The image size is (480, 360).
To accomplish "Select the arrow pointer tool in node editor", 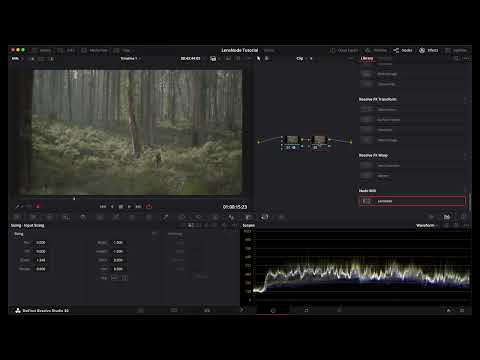I will click(258, 58).
